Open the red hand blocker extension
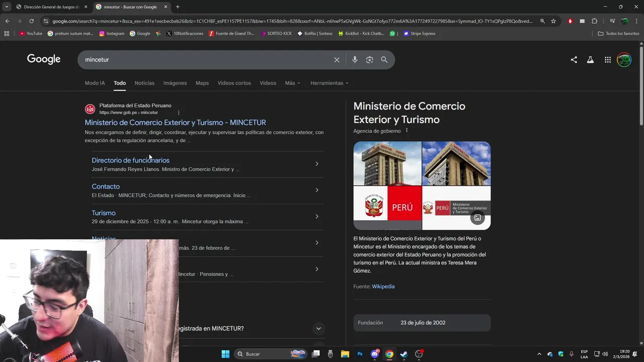 tap(570, 21)
